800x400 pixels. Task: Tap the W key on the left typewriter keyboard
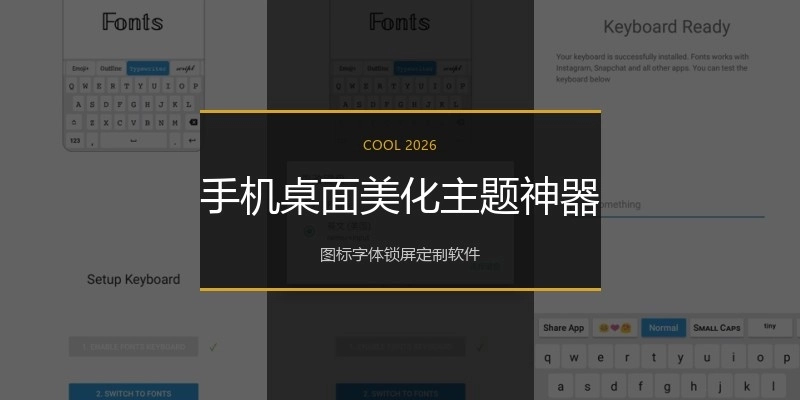[x=85, y=86]
